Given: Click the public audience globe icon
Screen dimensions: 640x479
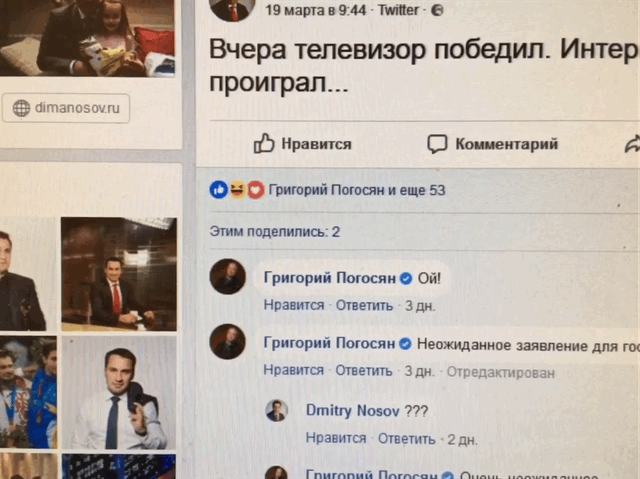Looking at the screenshot, I should 437,10.
